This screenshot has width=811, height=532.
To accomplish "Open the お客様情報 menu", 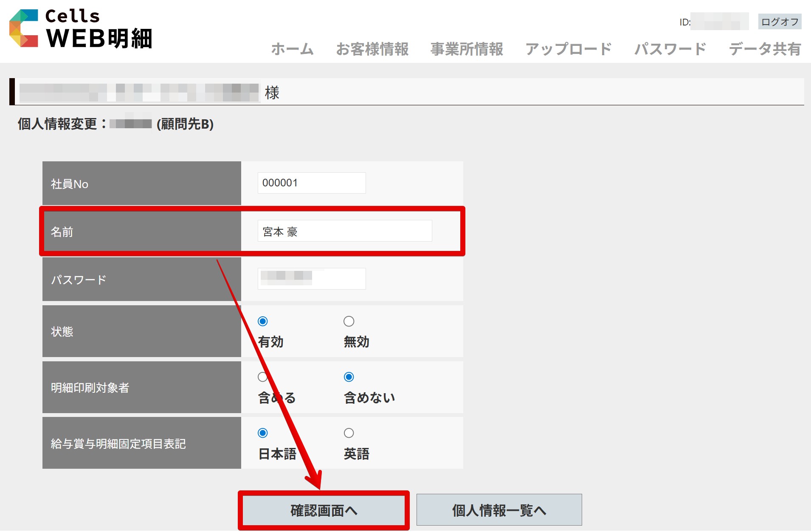I will pyautogui.click(x=372, y=49).
